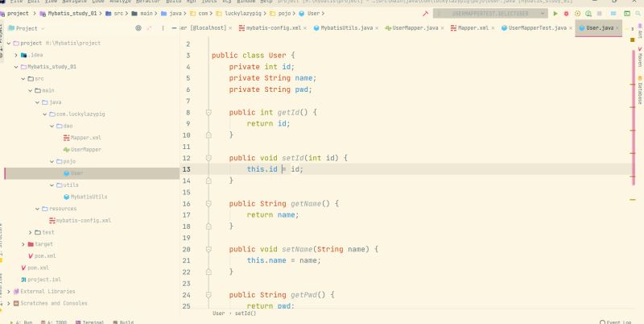
Task: Click setId() in the editor breadcrumb
Action: 246,314
